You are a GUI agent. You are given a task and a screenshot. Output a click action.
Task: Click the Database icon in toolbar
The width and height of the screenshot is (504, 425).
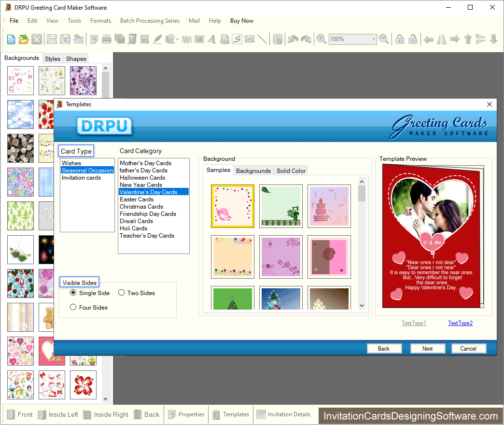278,39
